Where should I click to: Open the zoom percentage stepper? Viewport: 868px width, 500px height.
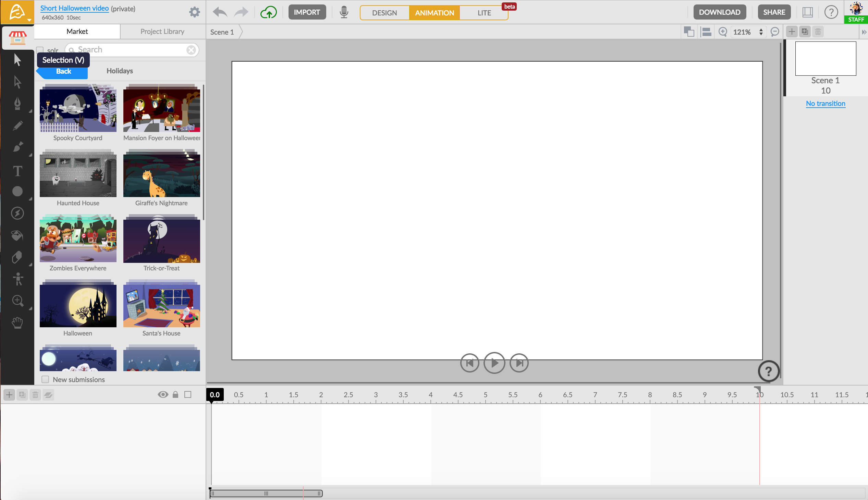761,32
